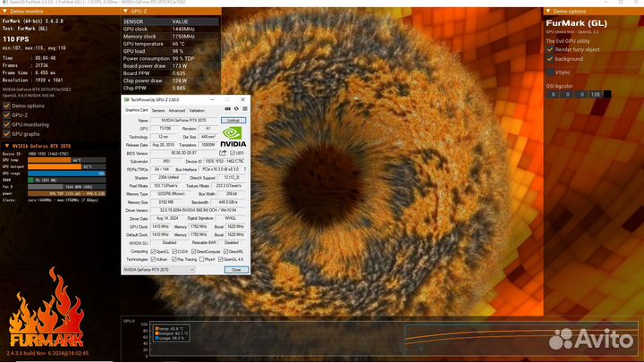Viewport: 644px width, 362px height.
Task: Minimize the GPU-Z window
Action: coord(212,100)
